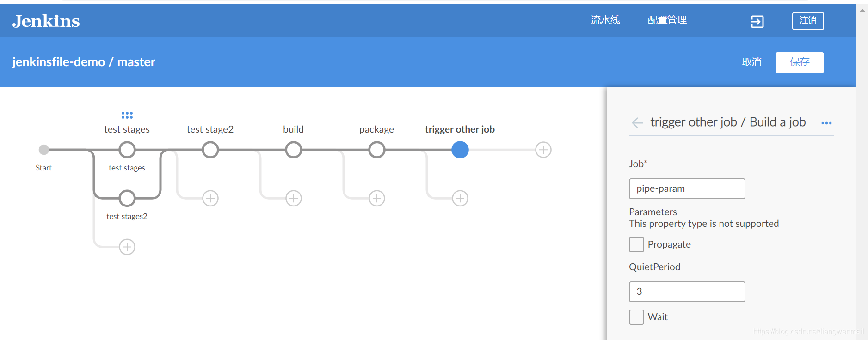868x340 pixels.
Task: Click the Jenkins logo
Action: tap(46, 21)
